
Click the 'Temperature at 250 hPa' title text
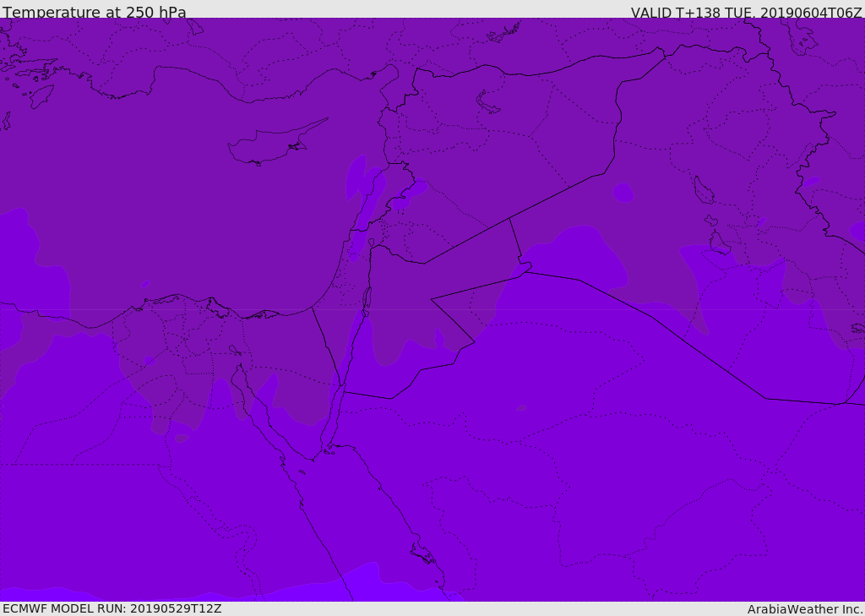tap(95, 12)
